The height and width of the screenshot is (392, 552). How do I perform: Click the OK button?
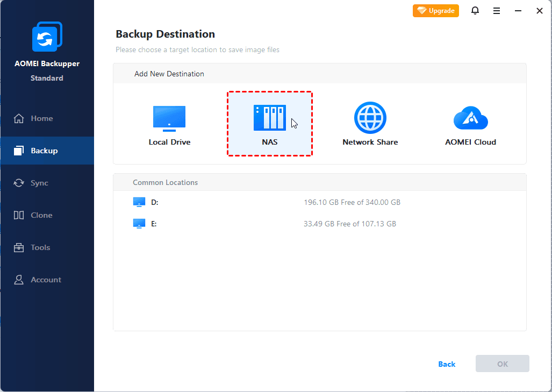coord(502,364)
